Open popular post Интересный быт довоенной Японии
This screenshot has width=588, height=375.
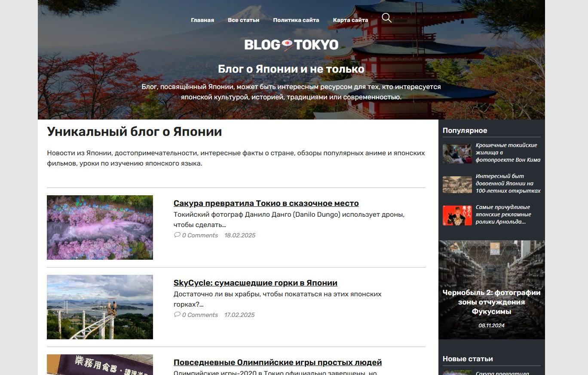pyautogui.click(x=508, y=183)
